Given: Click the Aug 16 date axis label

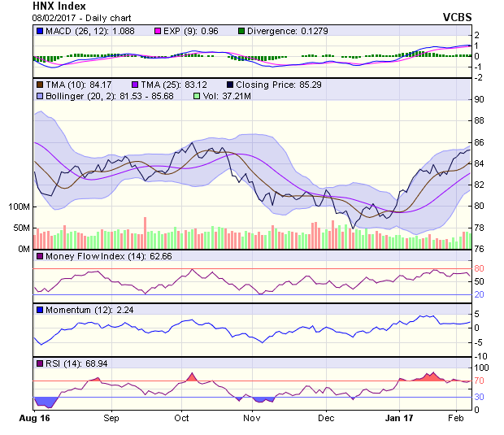Looking at the screenshot, I should [34, 419].
